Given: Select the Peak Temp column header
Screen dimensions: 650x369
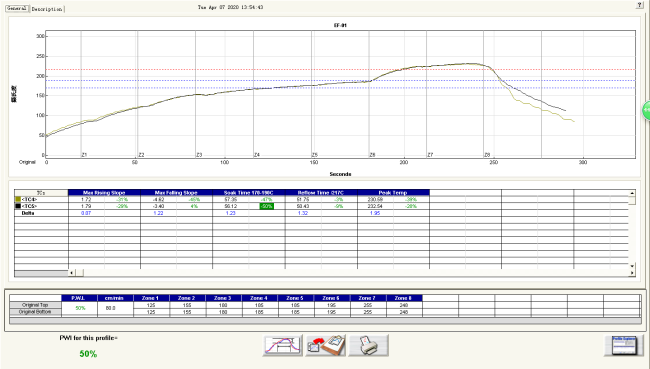Looking at the screenshot, I should [393, 192].
